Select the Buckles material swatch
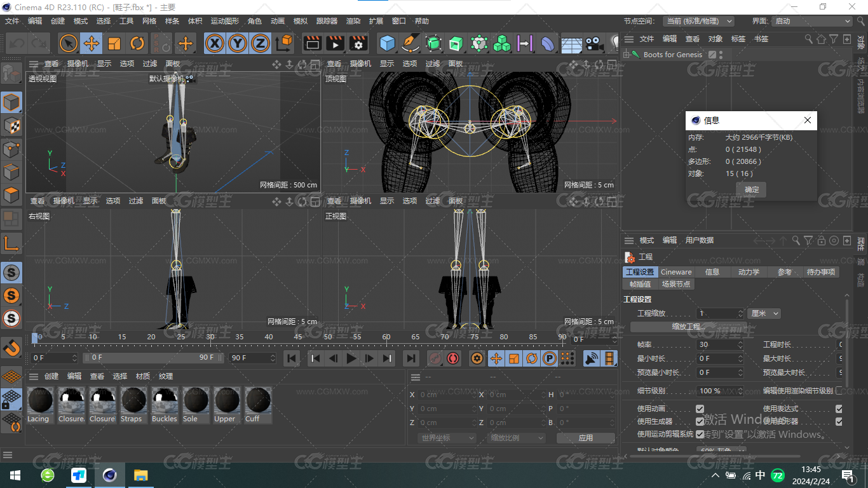868x488 pixels. [165, 405]
